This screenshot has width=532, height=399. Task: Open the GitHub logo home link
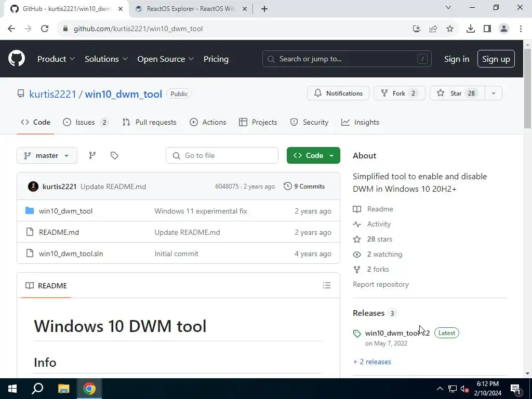tap(17, 59)
